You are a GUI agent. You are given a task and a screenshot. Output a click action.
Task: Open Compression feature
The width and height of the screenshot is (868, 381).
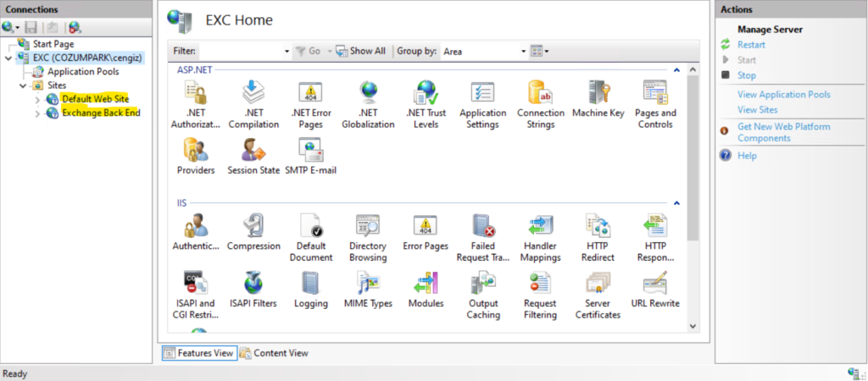[253, 232]
